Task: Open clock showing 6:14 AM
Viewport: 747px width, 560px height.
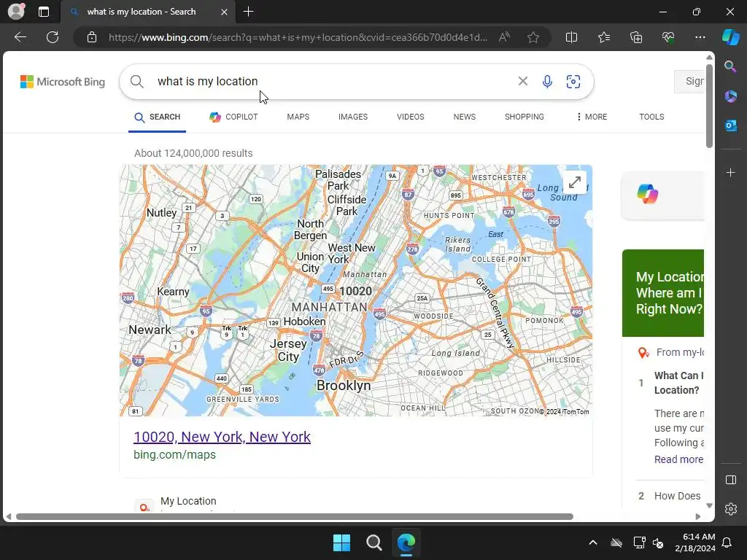Action: (695, 542)
